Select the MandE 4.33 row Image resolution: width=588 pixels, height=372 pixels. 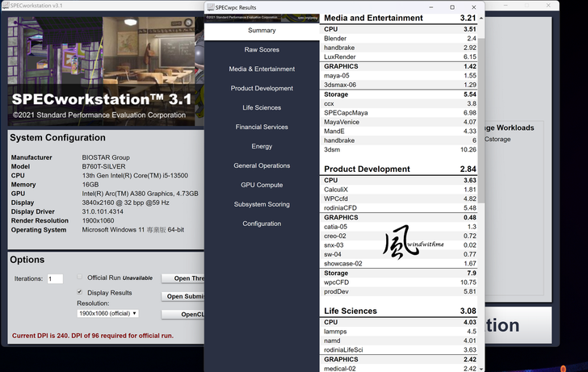(x=400, y=131)
